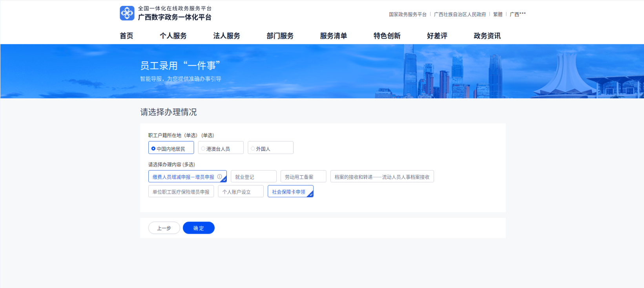The height and width of the screenshot is (288, 644).
Task: Open the 国家政务服务平台 link
Action: tap(407, 15)
